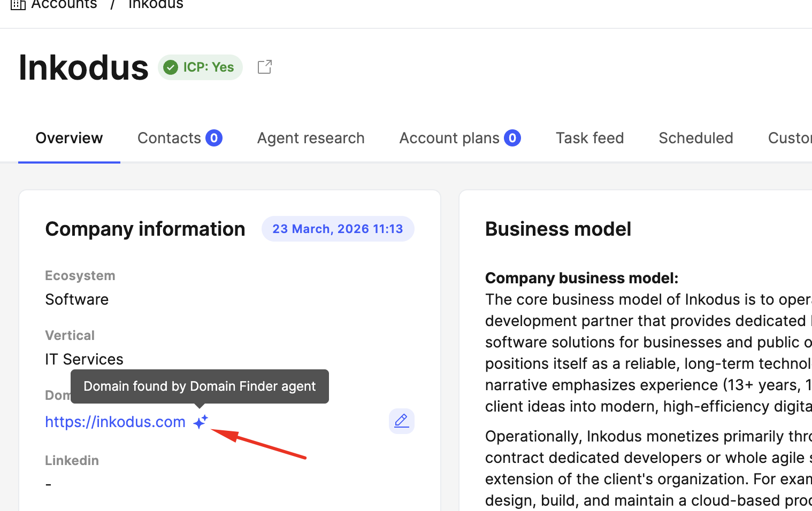Click the green checkmark in ICP badge
This screenshot has width=812, height=511.
coord(171,67)
